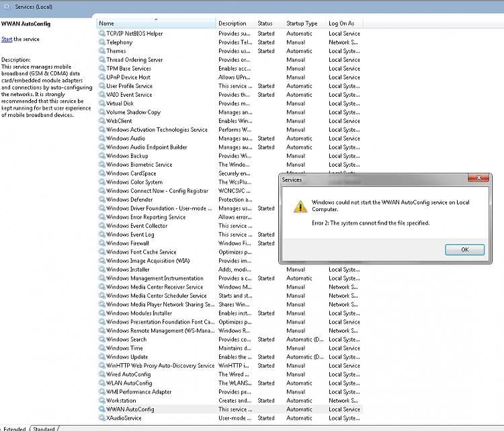Image resolution: width=504 pixels, height=431 pixels.
Task: Click the gear icon for Windows Audio
Action: click(102, 139)
